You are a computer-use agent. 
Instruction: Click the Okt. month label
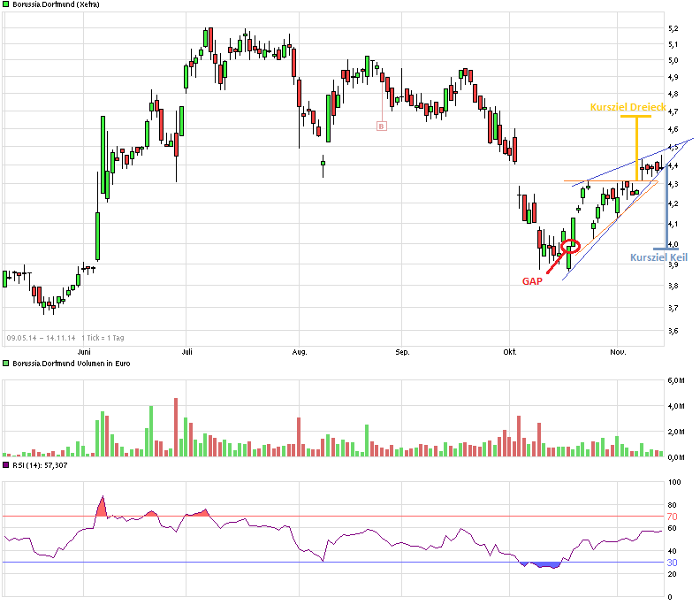(x=510, y=352)
